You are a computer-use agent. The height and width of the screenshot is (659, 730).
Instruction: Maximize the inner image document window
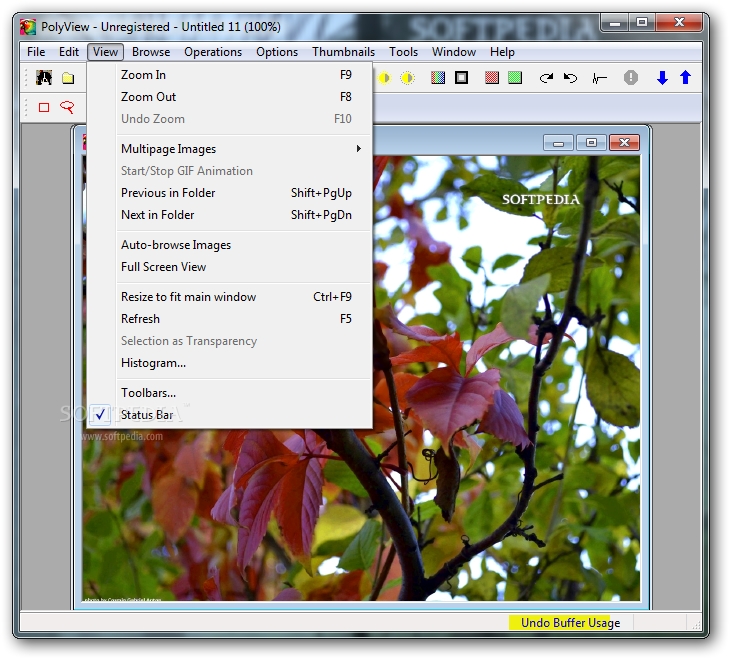click(x=592, y=143)
